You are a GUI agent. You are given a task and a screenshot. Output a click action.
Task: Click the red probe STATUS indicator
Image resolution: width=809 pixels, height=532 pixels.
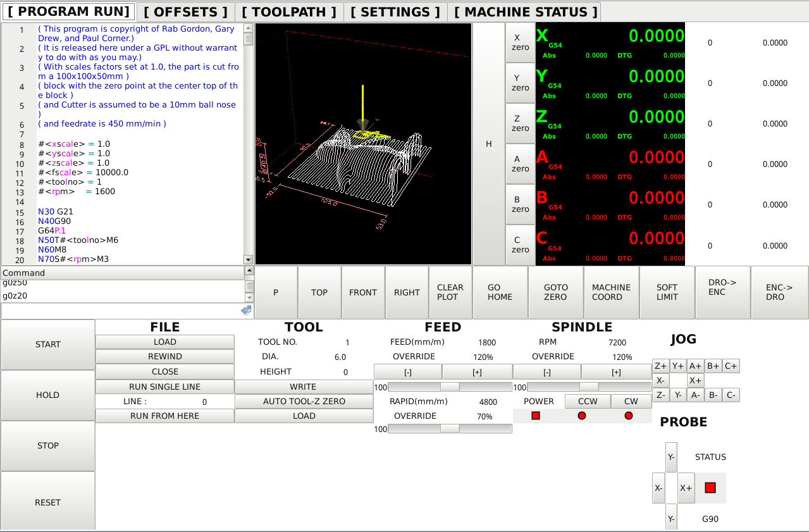click(x=710, y=488)
